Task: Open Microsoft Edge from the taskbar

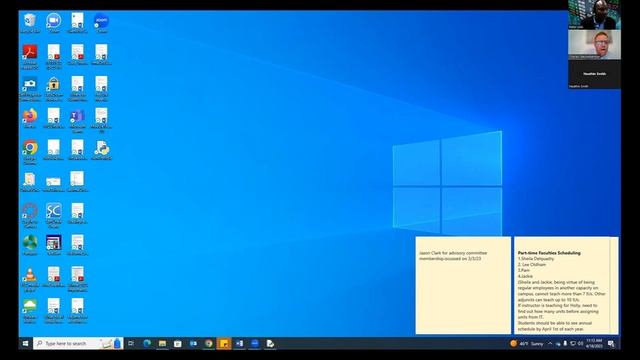Action: tap(147, 344)
